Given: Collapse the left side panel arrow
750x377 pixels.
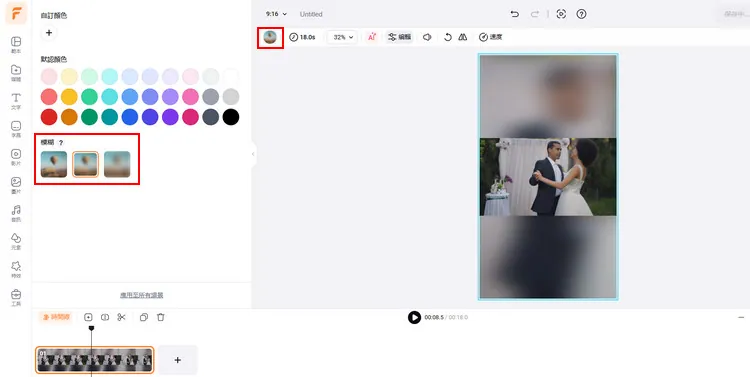Looking at the screenshot, I should pos(253,154).
